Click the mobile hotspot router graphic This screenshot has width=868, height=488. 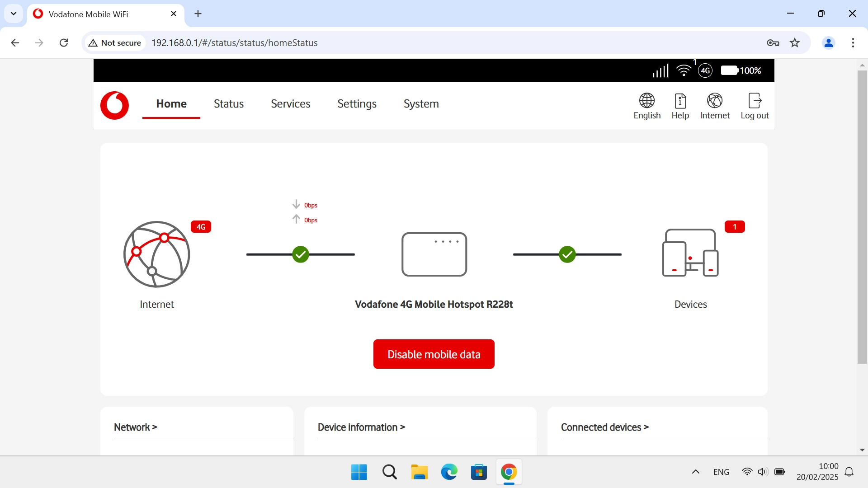[434, 254]
